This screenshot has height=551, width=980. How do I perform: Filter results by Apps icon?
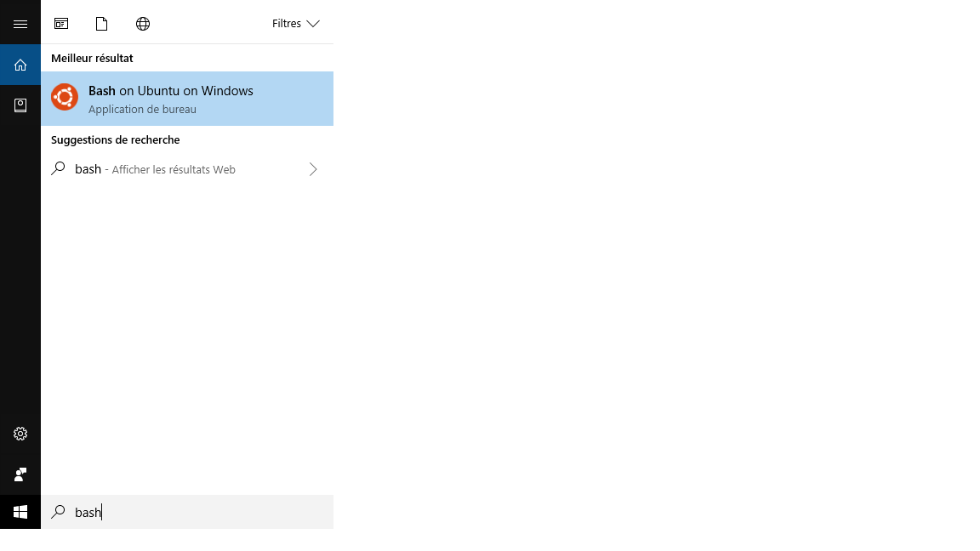click(61, 24)
